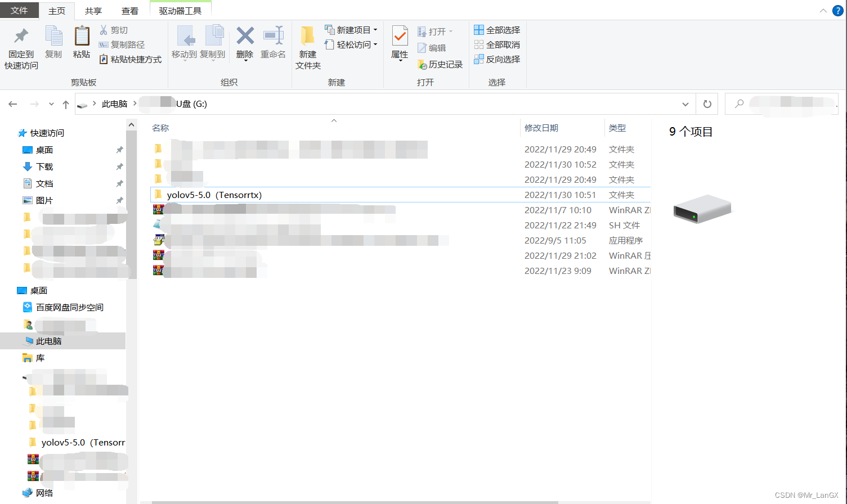The image size is (847, 504).
Task: Switch to the View (查看) tab
Action: click(x=130, y=11)
